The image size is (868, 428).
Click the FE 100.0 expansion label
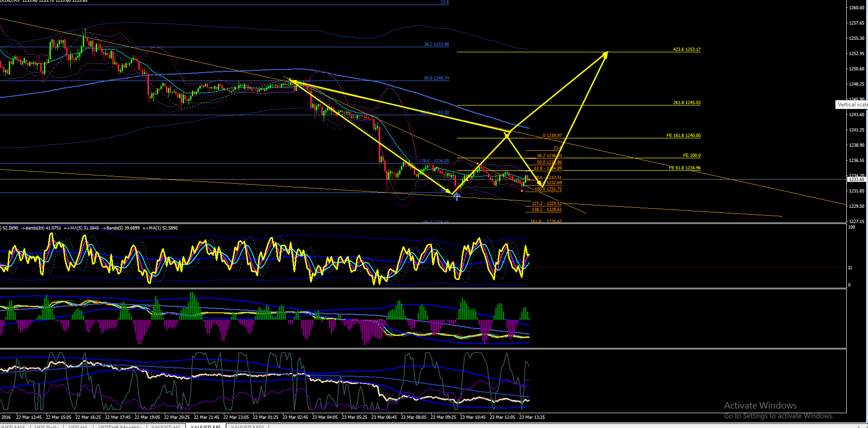click(692, 155)
